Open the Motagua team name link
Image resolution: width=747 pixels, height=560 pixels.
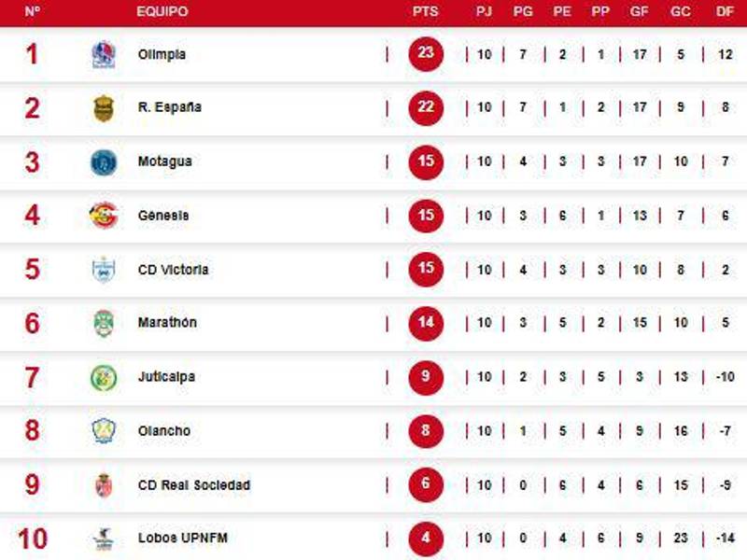click(164, 161)
